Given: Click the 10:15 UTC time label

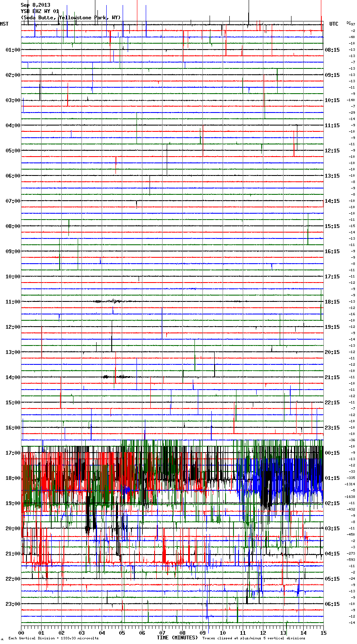Looking at the screenshot, I should point(332,100).
